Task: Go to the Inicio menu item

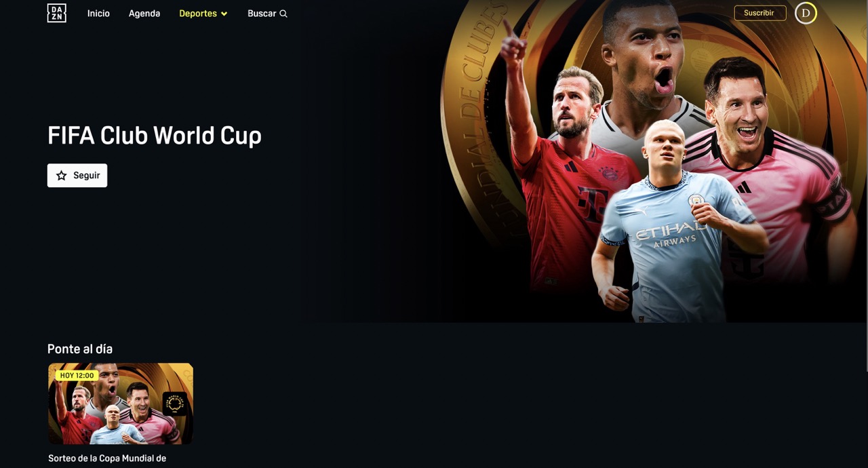Action: coord(98,14)
